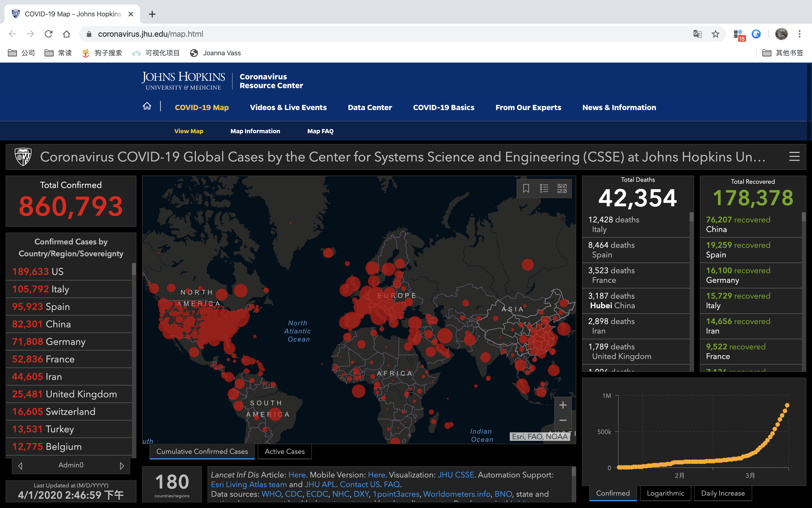Click the Lancet article Here link
Viewport: 812px width, 508px height.
tap(297, 475)
